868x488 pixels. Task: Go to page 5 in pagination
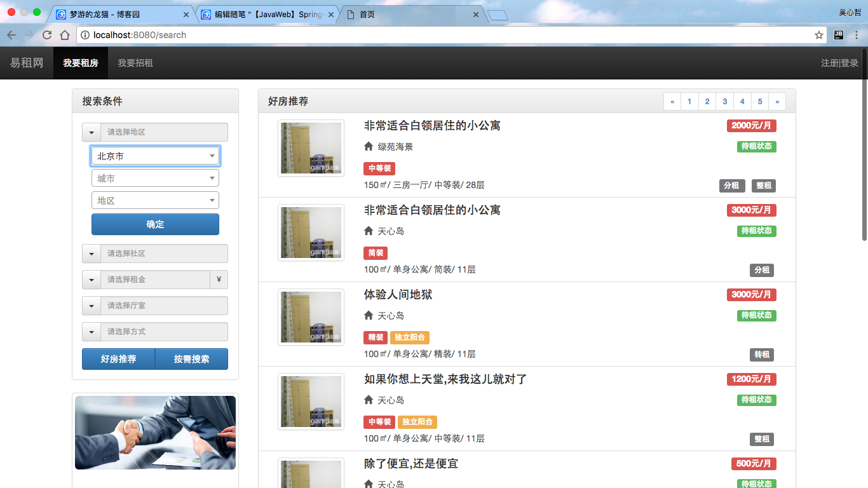coord(760,102)
